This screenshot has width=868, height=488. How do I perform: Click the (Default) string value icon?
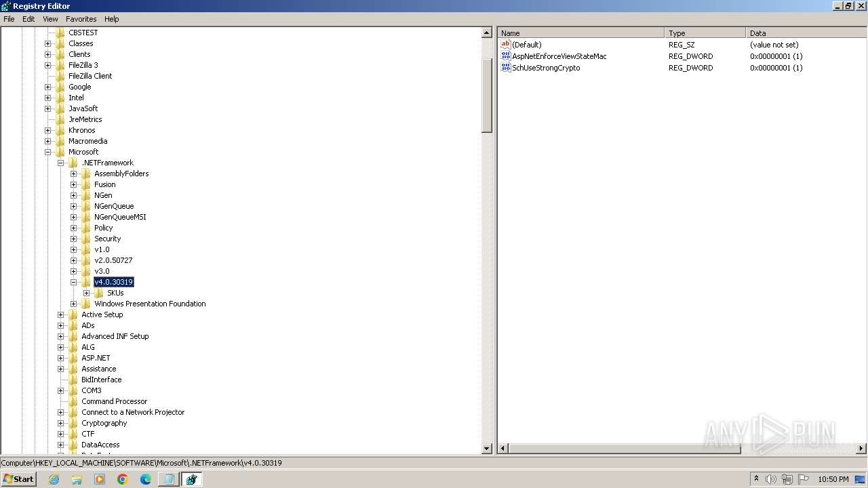point(505,45)
